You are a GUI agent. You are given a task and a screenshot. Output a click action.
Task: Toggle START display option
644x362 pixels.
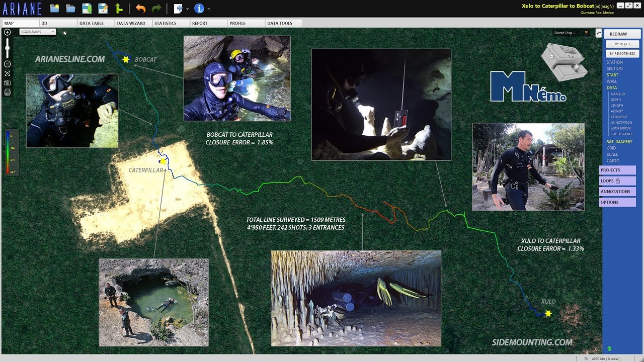[x=612, y=75]
